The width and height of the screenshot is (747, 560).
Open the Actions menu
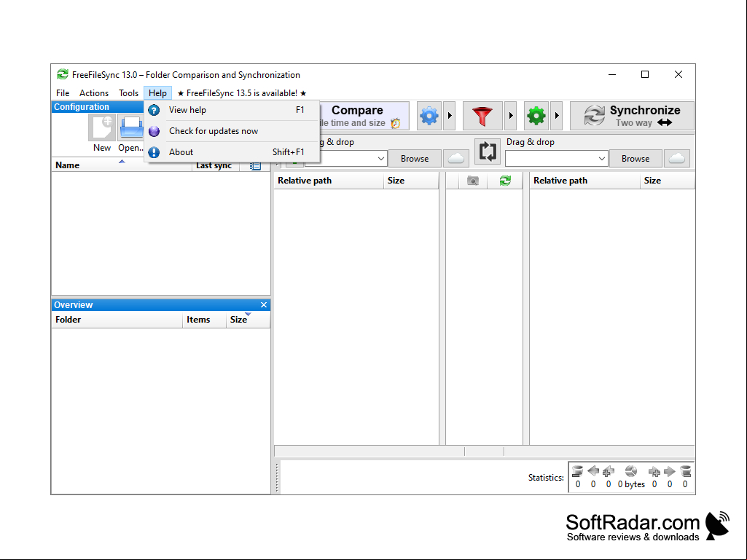point(94,93)
